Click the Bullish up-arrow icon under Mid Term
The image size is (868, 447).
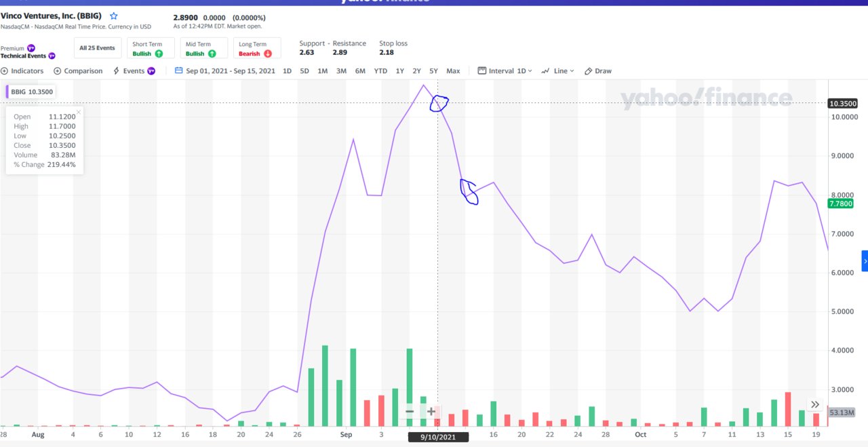click(212, 54)
